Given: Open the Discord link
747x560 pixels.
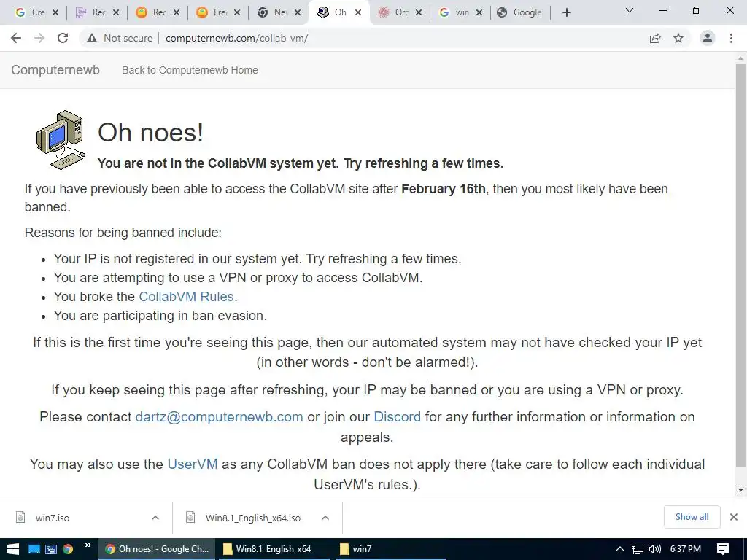Looking at the screenshot, I should click(x=398, y=416).
